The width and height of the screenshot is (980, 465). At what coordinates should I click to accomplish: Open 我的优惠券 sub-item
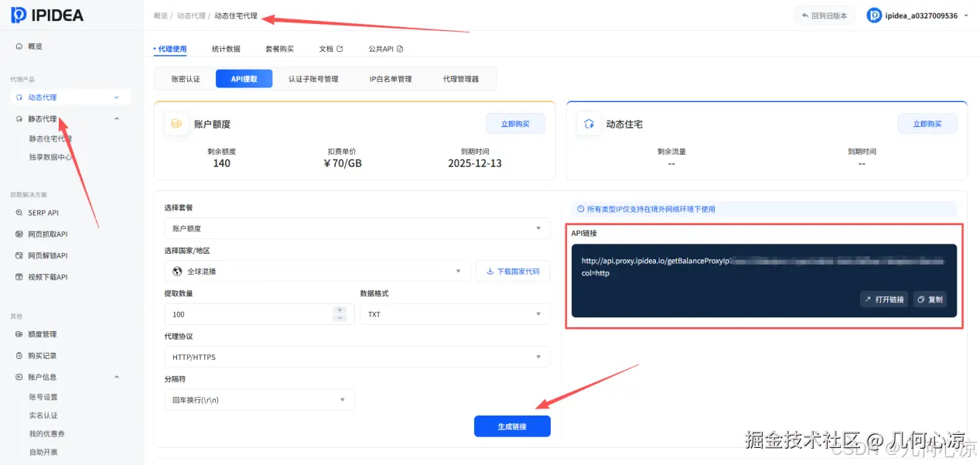coord(46,434)
